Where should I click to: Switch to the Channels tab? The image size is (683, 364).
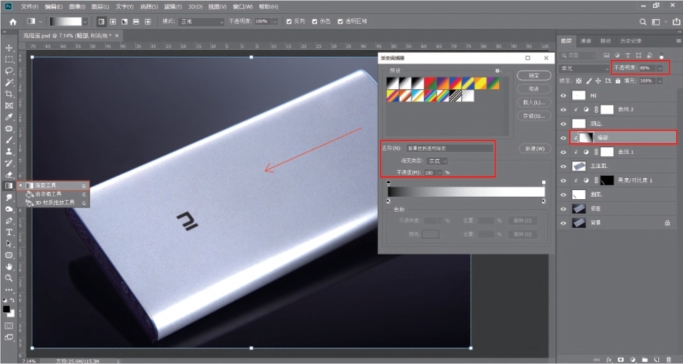click(x=586, y=41)
